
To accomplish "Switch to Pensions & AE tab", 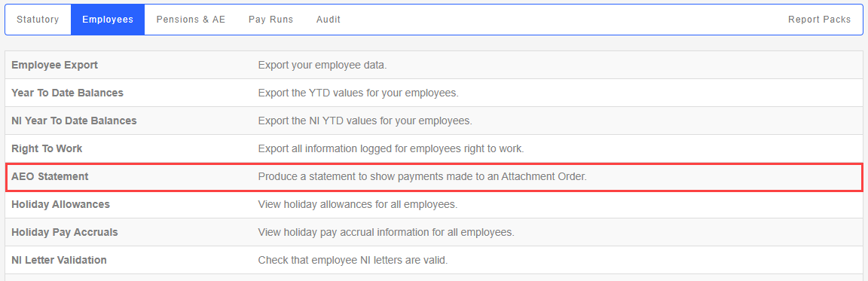I will 191,20.
